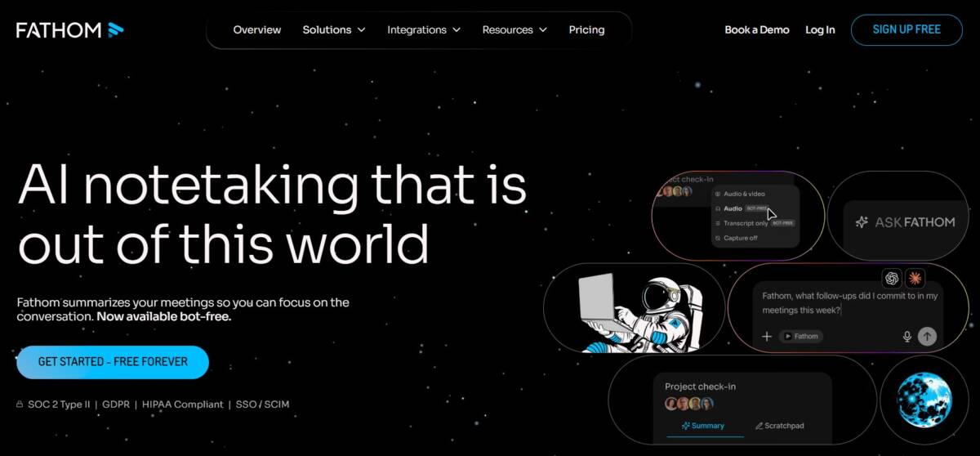
Task: Click the Book a Demo link
Action: pos(757,29)
